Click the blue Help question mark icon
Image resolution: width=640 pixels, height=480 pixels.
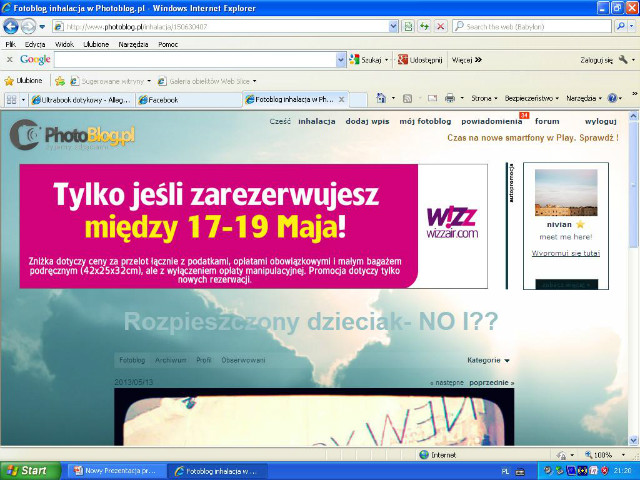point(612,98)
